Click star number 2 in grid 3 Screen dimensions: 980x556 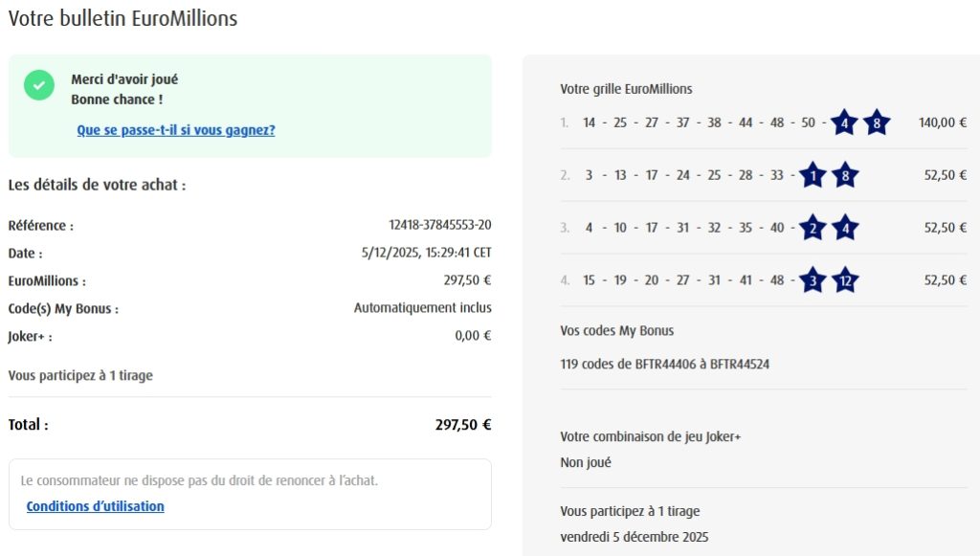pos(813,228)
